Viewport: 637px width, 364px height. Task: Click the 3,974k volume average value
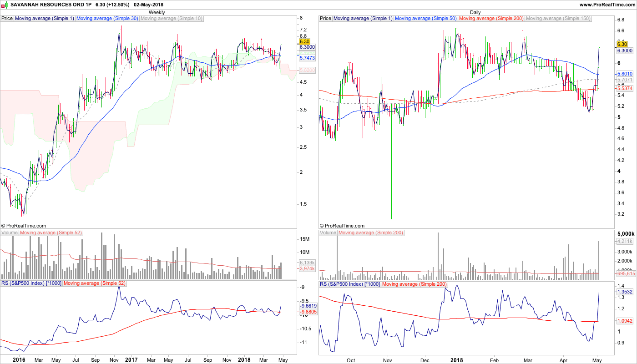tap(307, 269)
